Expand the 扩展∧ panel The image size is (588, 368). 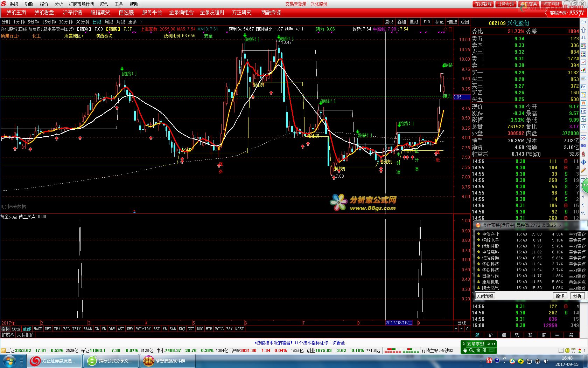pos(7,335)
